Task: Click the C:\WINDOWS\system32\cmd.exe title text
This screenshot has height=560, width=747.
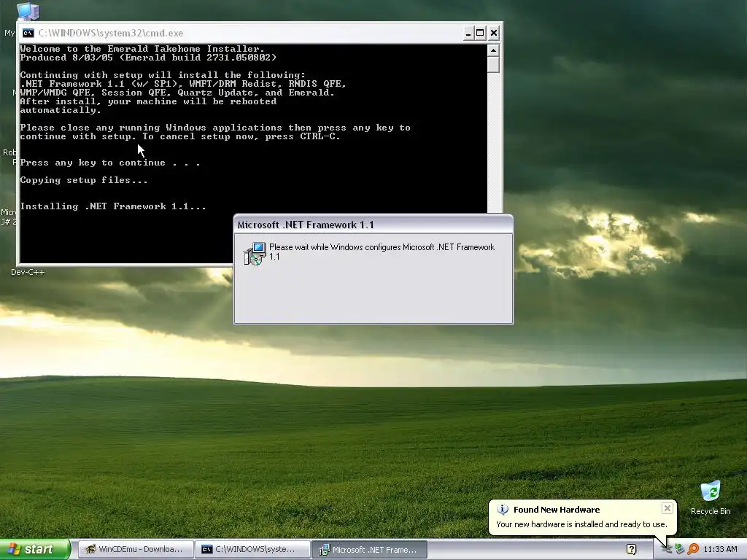Action: pyautogui.click(x=111, y=33)
